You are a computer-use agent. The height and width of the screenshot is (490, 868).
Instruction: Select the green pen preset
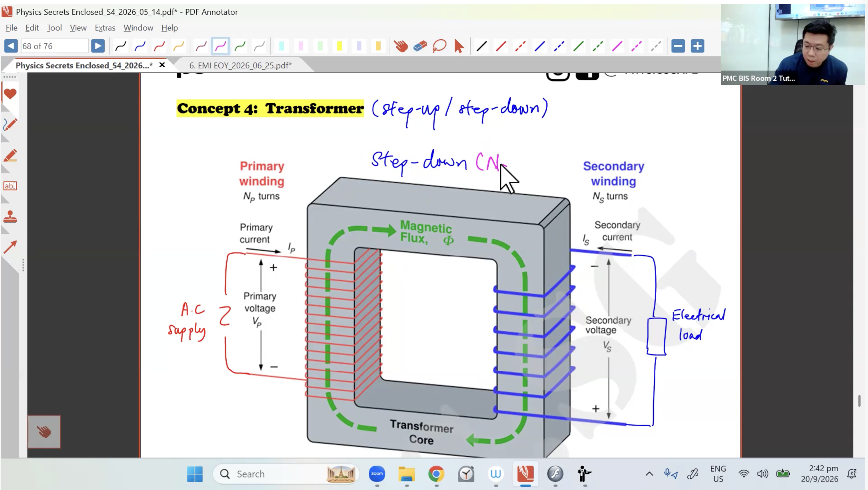tap(240, 46)
